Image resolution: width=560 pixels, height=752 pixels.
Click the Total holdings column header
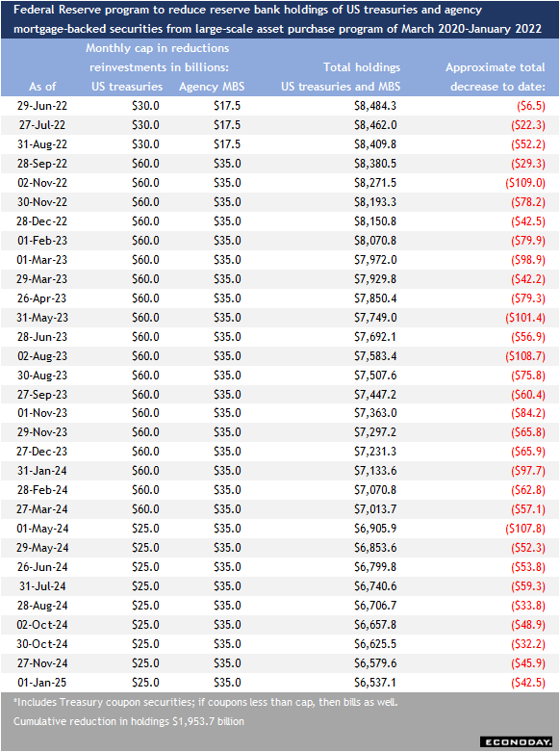[x=341, y=77]
